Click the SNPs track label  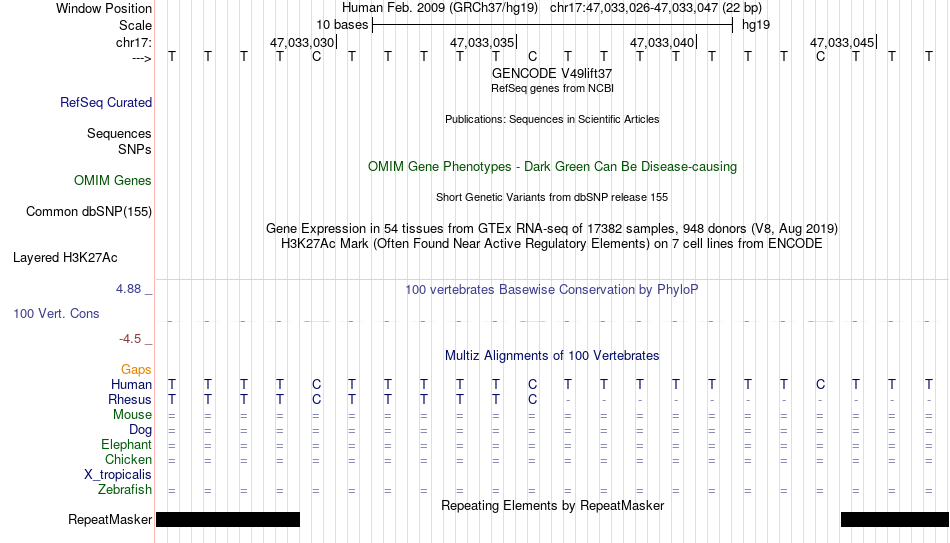point(135,149)
